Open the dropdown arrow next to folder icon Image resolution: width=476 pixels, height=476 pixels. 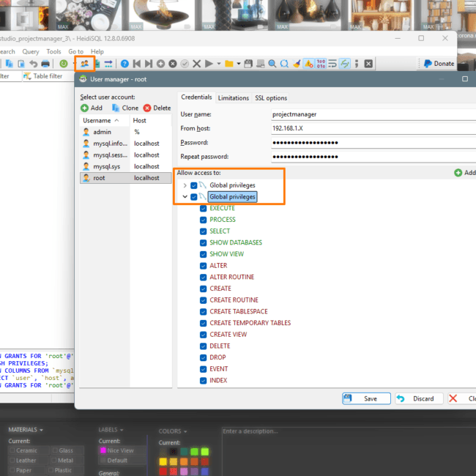[x=239, y=64]
